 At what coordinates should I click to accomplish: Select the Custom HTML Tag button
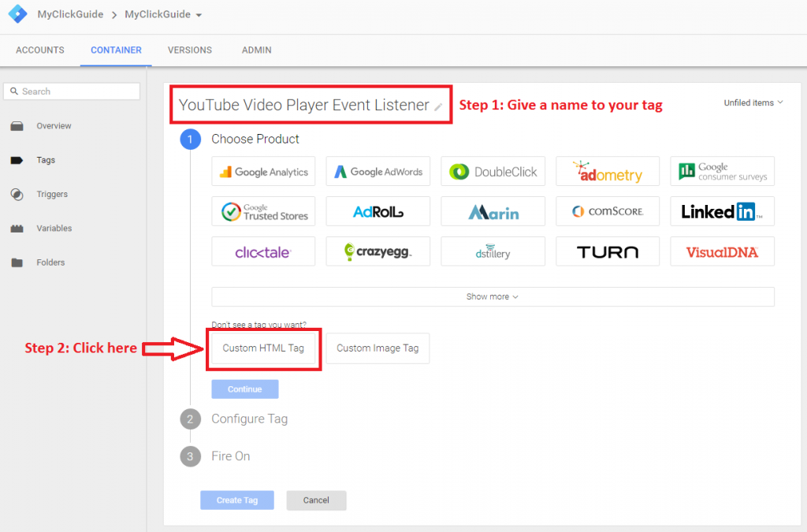(263, 348)
